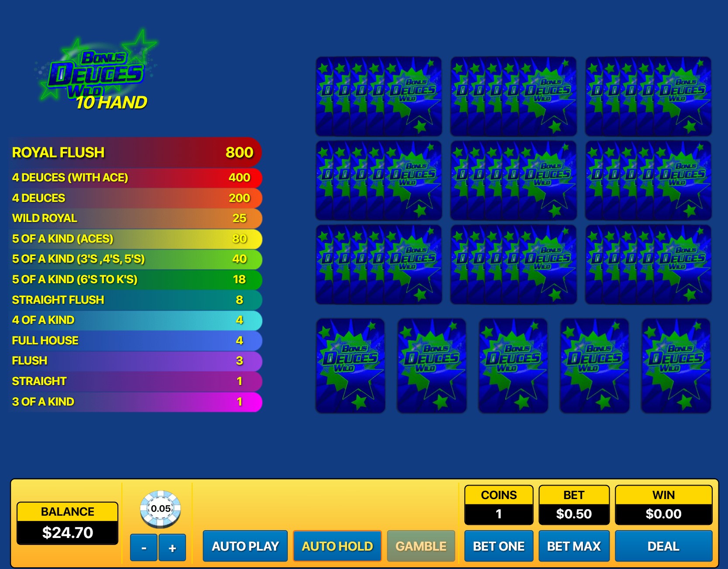728x569 pixels.
Task: Pick the fourth card in main hand
Action: [594, 365]
